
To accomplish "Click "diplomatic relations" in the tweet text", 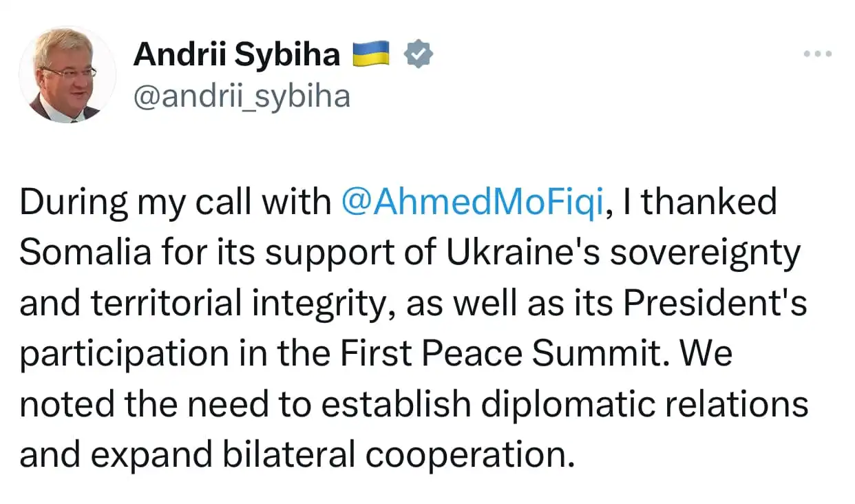I will (644, 405).
